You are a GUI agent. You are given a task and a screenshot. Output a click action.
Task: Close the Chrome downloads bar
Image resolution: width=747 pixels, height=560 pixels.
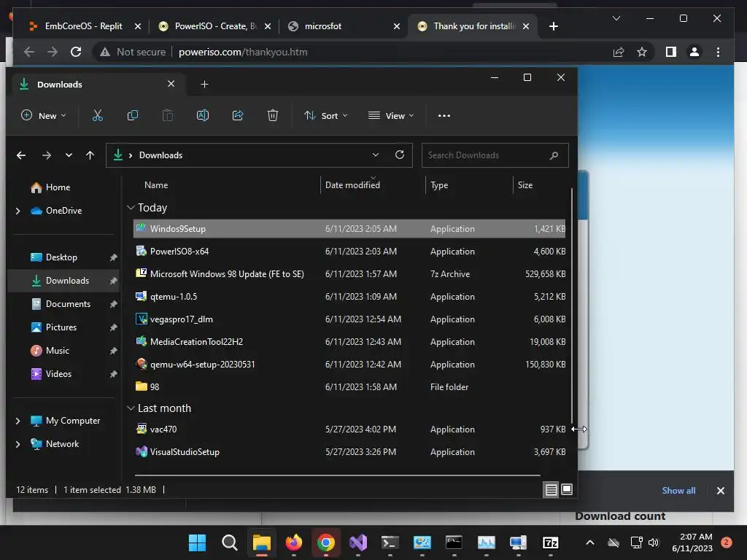coord(720,491)
